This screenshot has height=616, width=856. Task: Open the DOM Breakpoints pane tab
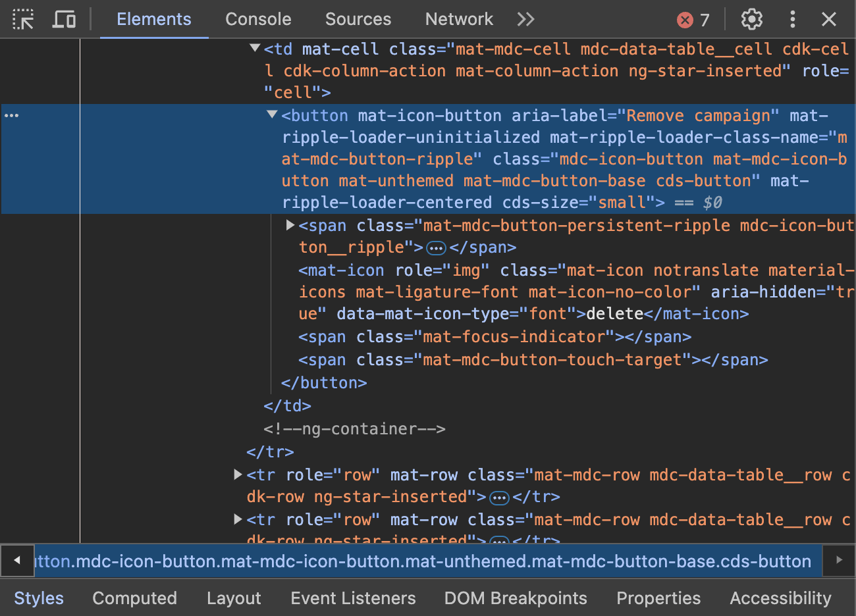[x=516, y=598]
